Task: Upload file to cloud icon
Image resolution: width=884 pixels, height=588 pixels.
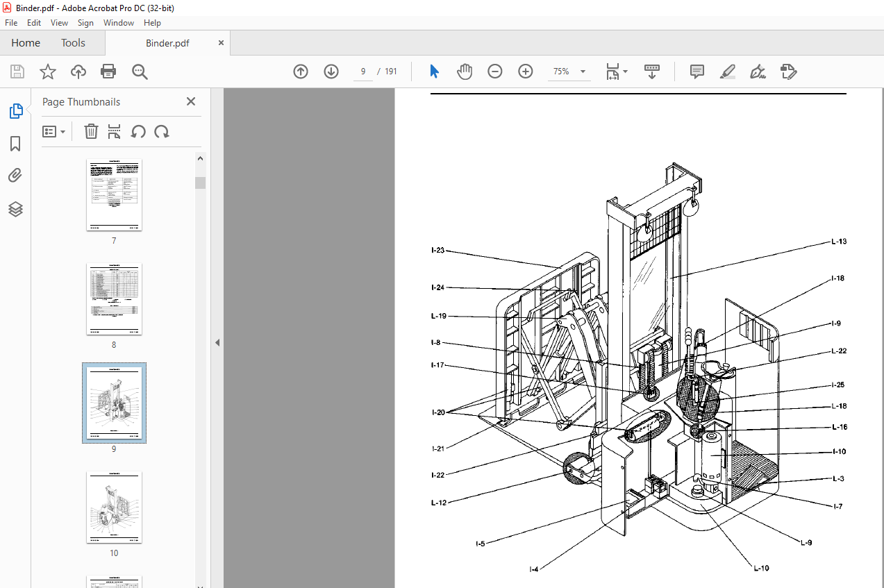Action: click(78, 72)
